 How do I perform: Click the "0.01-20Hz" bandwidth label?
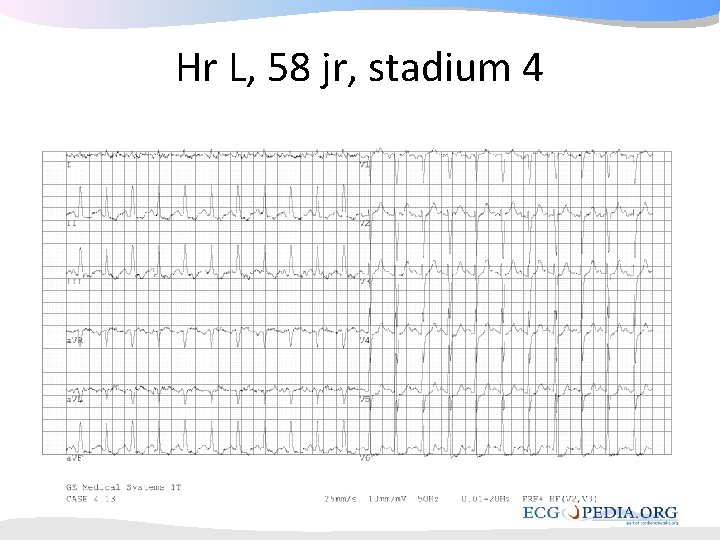485,499
